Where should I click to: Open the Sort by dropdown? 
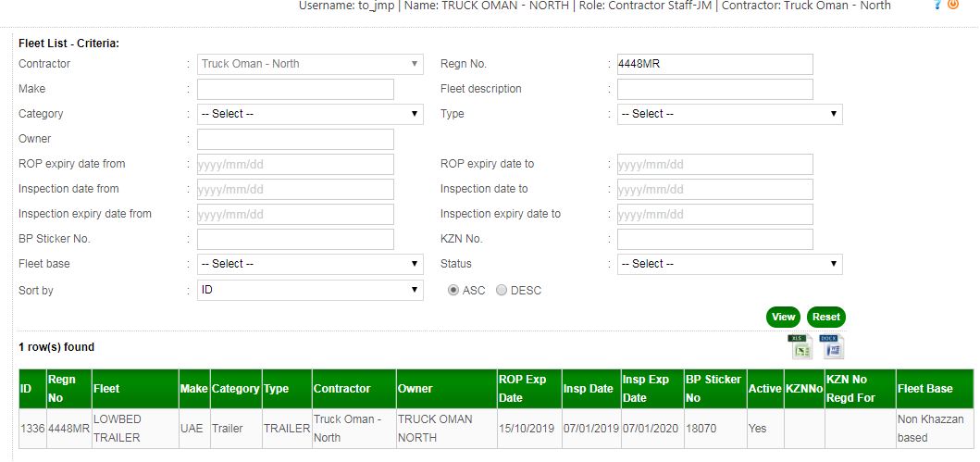pos(310,291)
